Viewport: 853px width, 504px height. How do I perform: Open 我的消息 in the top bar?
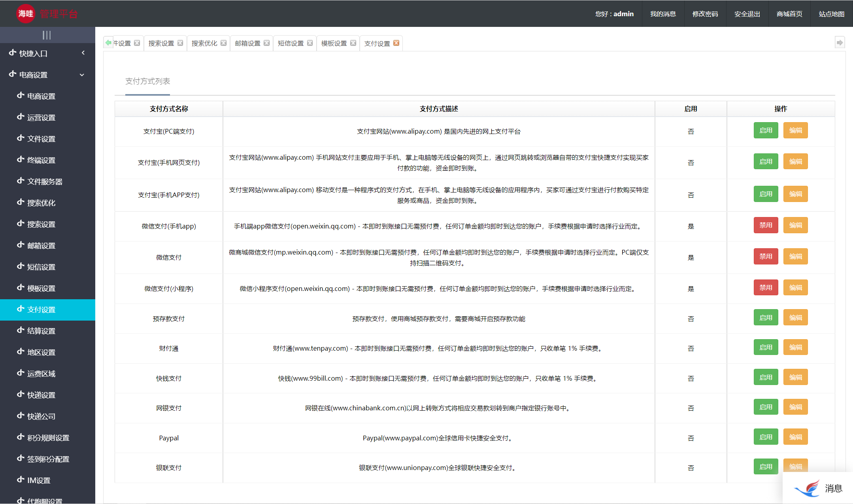click(663, 14)
